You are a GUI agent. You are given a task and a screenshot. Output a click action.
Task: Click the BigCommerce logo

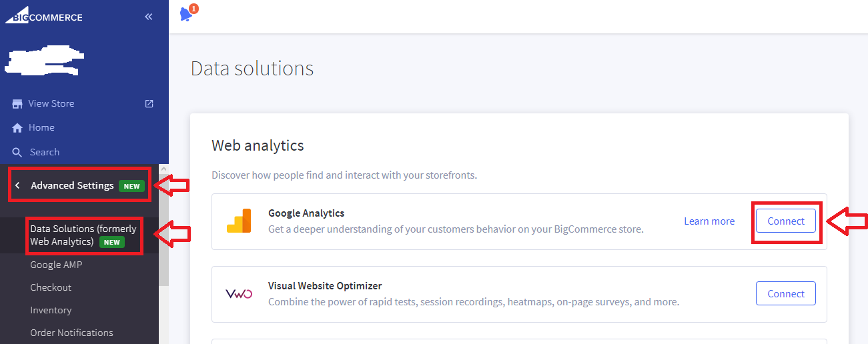[x=44, y=17]
